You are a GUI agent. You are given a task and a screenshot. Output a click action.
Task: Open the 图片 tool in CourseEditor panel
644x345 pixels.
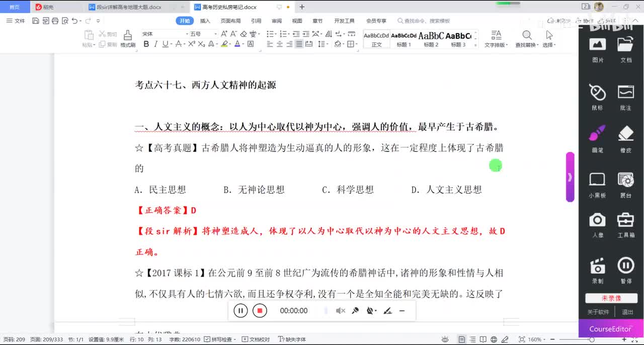(598, 49)
